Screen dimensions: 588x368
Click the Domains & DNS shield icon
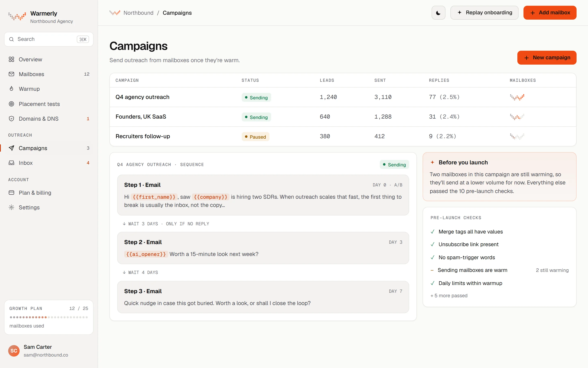(x=11, y=119)
